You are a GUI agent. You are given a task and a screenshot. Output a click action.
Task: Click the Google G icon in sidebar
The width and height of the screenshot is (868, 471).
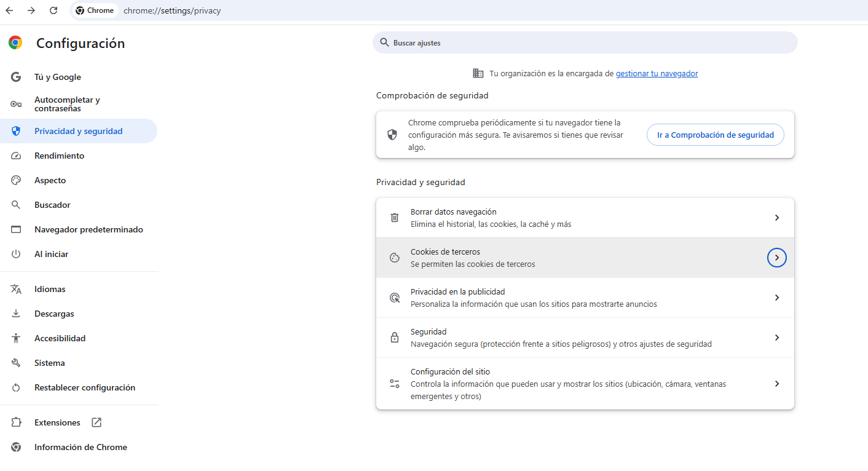click(16, 77)
